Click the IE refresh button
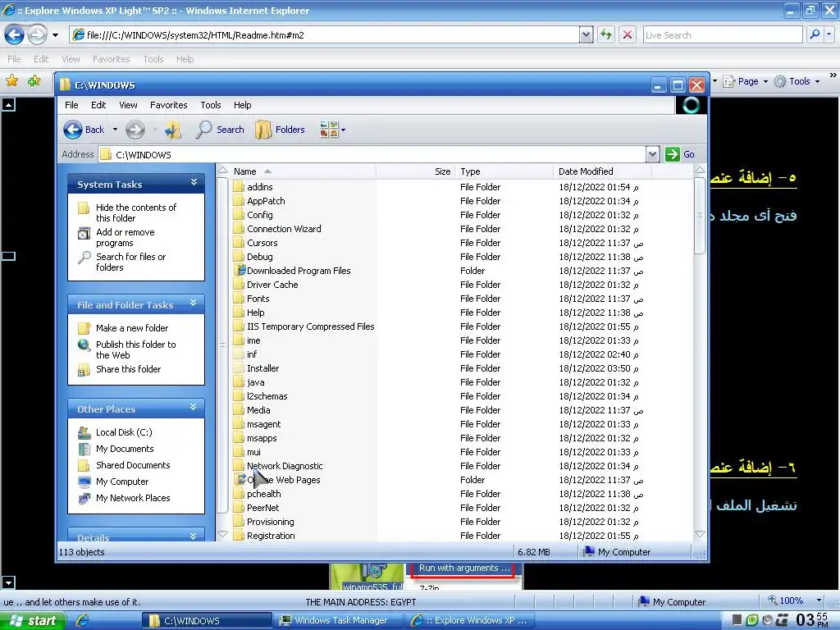 [606, 35]
